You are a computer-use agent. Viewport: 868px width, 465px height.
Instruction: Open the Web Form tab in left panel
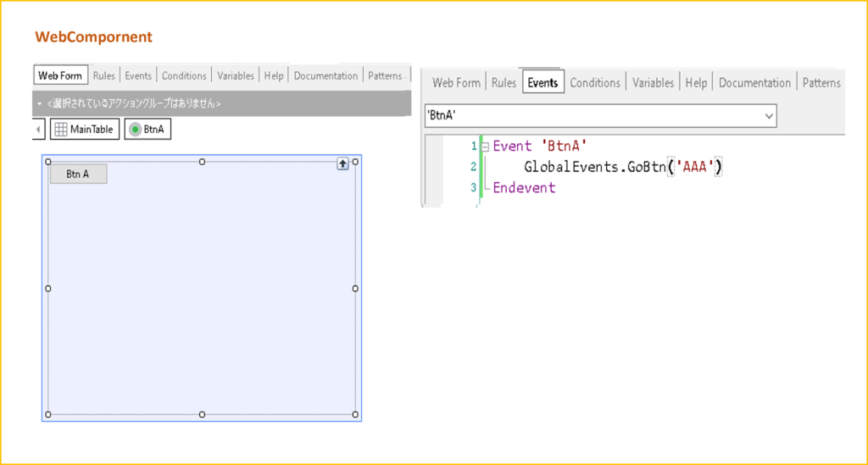[x=60, y=75]
